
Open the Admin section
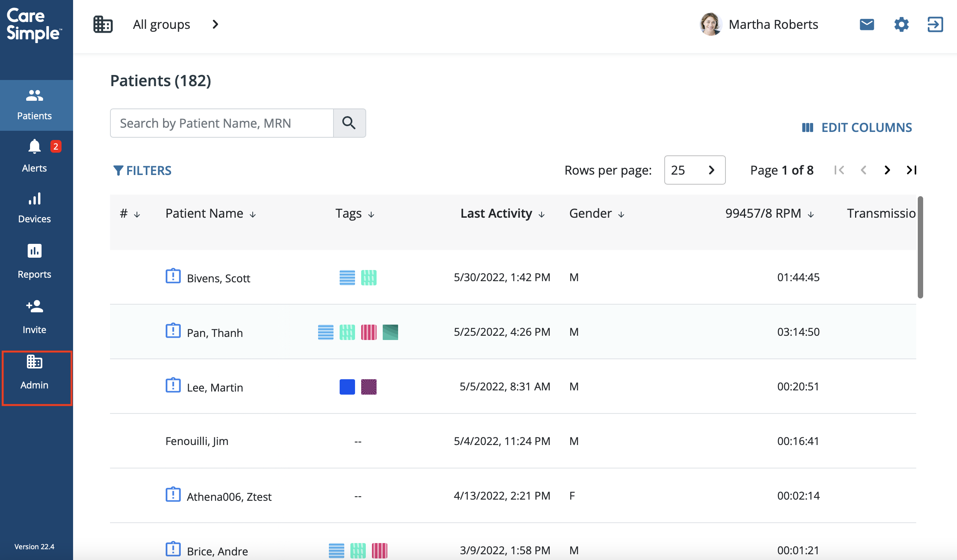pos(35,372)
